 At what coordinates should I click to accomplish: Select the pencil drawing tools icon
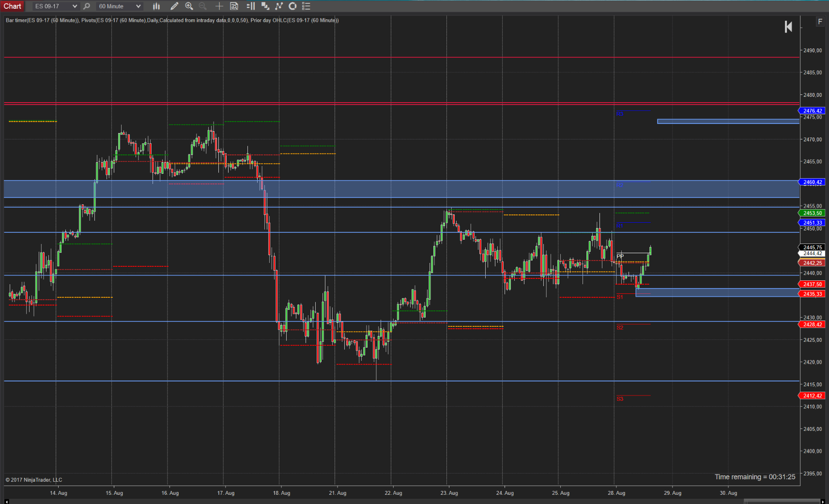coord(174,6)
